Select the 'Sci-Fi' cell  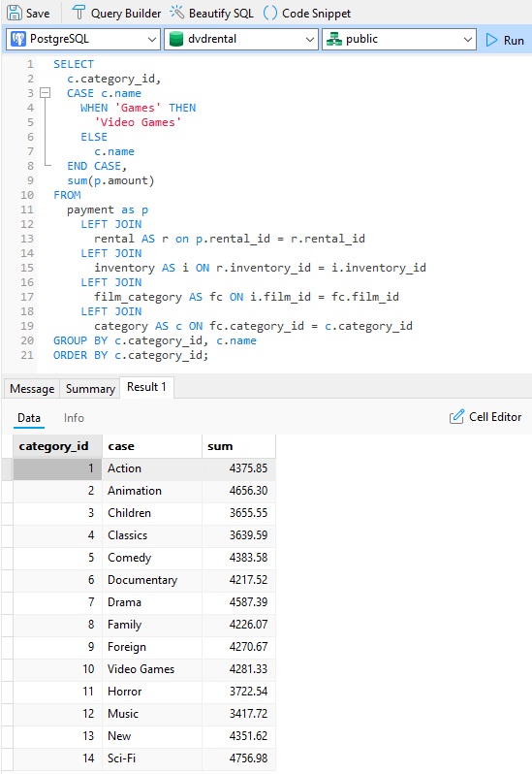pos(152,758)
